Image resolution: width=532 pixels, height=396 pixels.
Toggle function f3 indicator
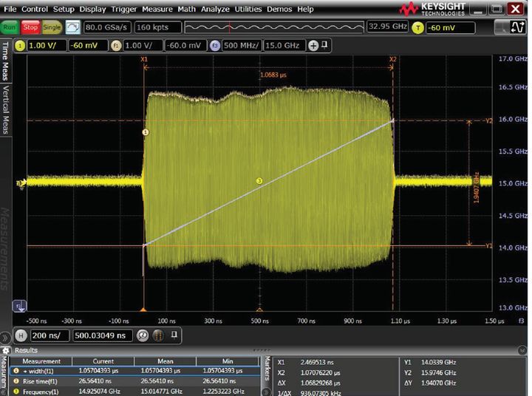214,45
